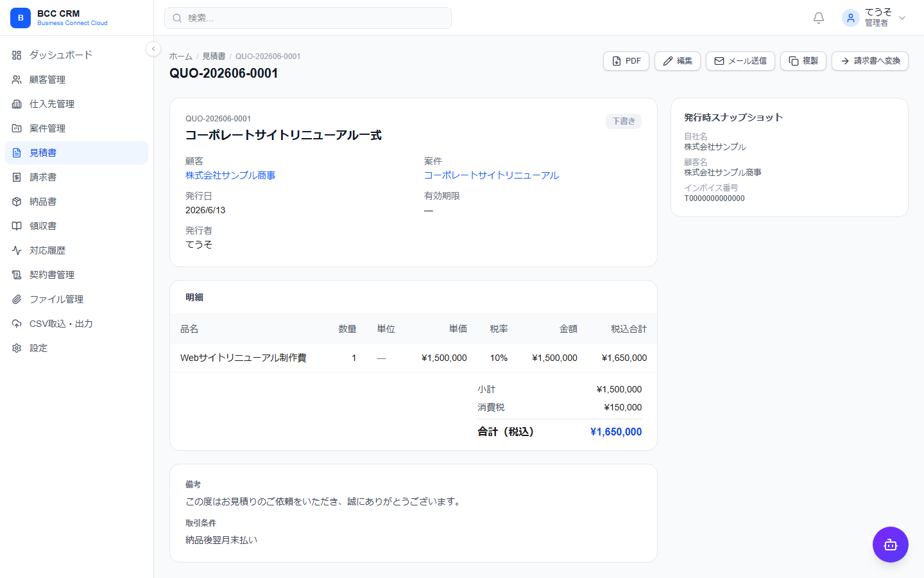Go to 顧客管理 in the sidebar
924x578 pixels.
[x=76, y=80]
